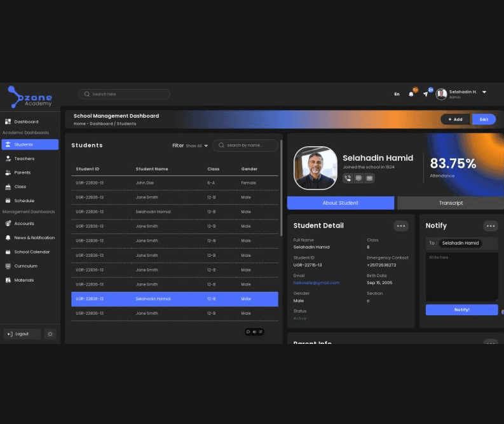
Task: Click the search by name field
Action: 245,146
